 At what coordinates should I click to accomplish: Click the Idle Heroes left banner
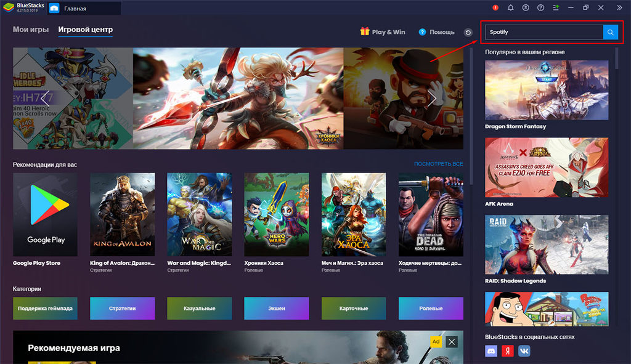point(73,99)
